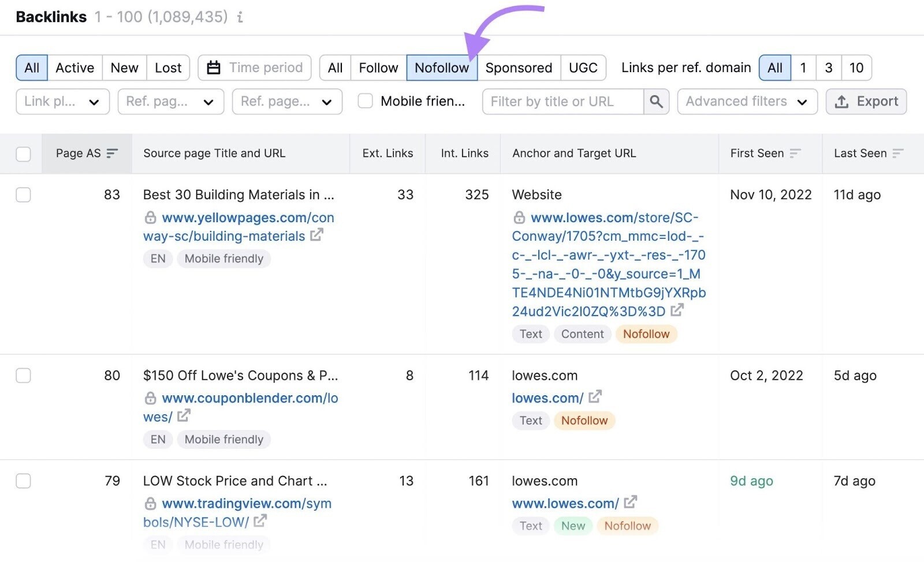924x562 pixels.
Task: Switch to the New backlinks tab
Action: click(124, 68)
